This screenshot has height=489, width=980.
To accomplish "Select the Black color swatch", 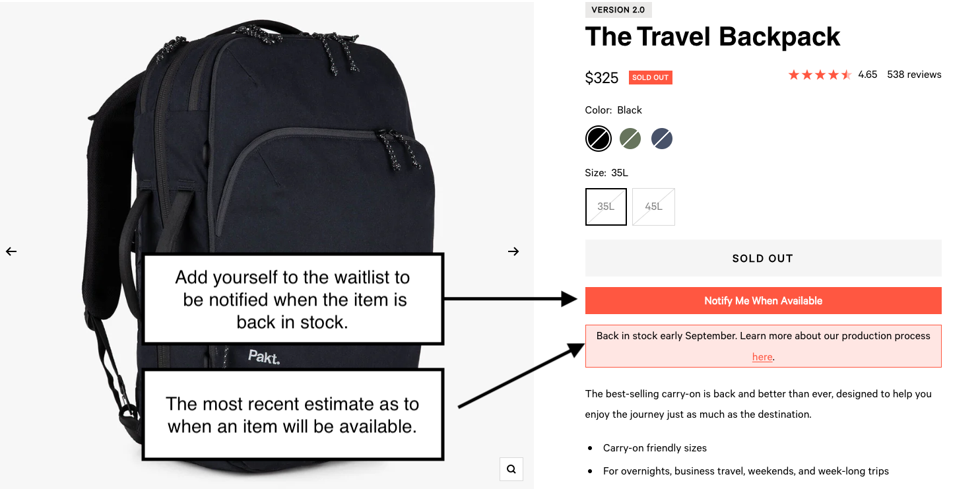I will point(599,139).
